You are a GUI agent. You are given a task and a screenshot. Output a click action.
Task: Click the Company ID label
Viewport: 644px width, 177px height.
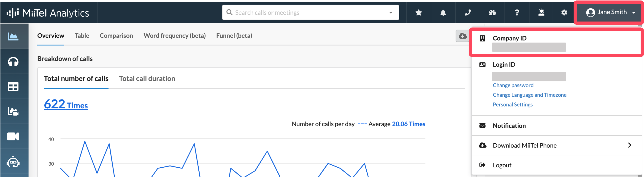click(509, 38)
